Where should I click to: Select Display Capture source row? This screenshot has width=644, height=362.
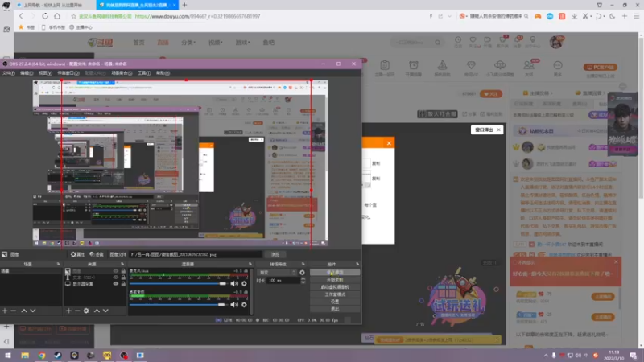click(95, 284)
